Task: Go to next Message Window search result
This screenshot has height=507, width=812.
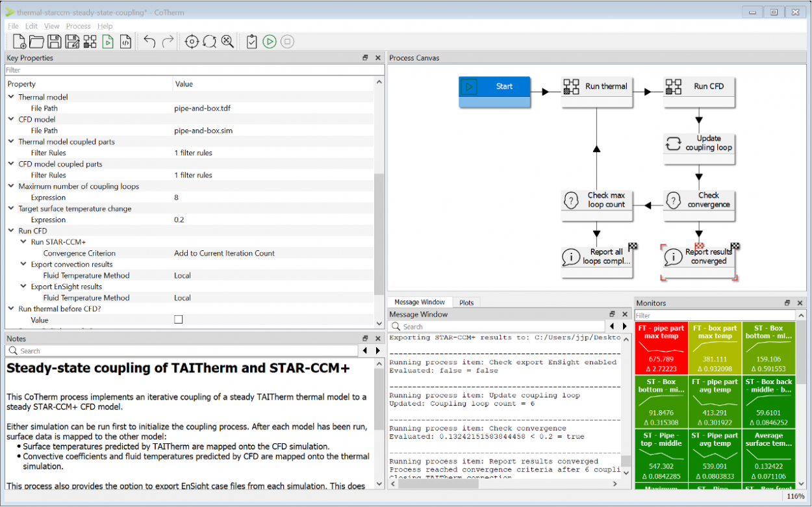Action: [x=625, y=326]
